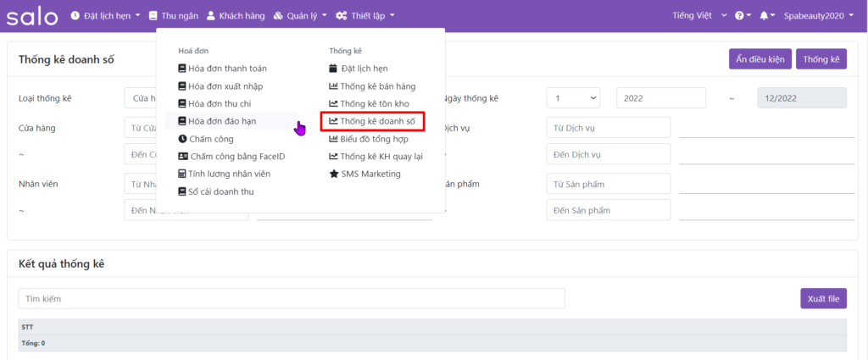Image resolution: width=868 pixels, height=360 pixels.
Task: Click the icon beside Hóa đơn thu chi
Action: pyautogui.click(x=182, y=103)
